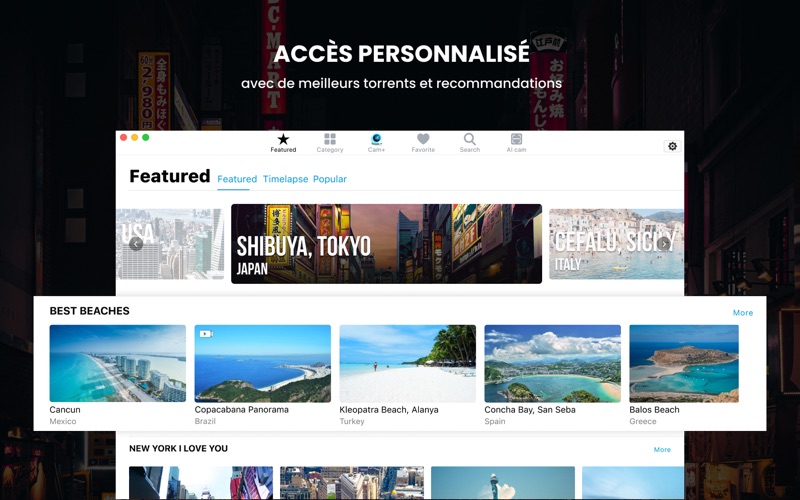Open the Shibuya, Tokyo banner
The image size is (800, 500).
386,244
